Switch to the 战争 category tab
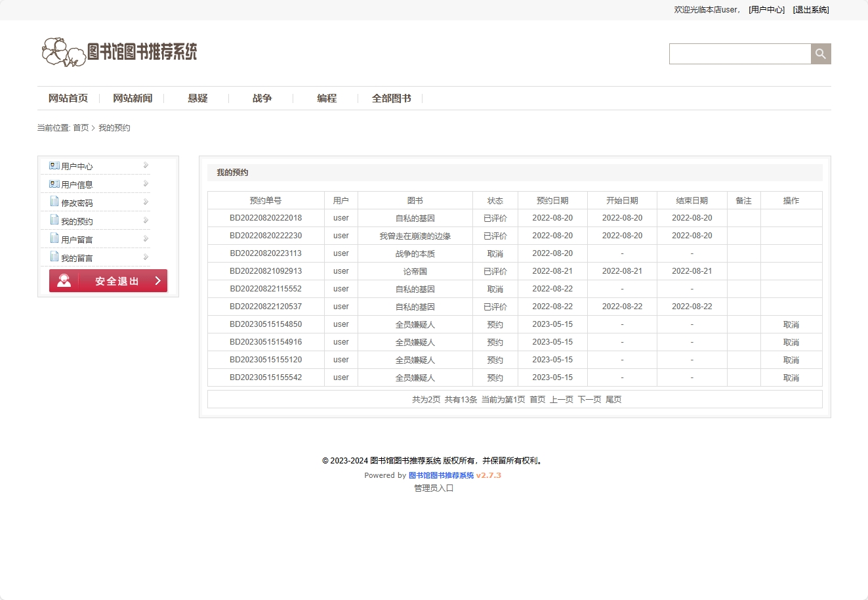Screen dimensions: 868x600 [261, 98]
